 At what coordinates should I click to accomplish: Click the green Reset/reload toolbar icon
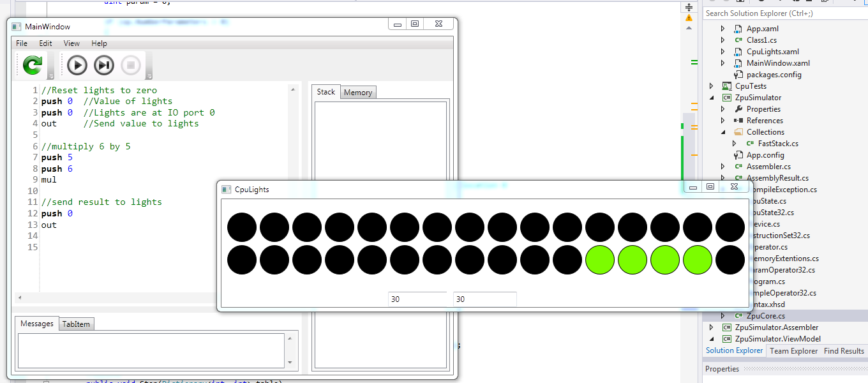click(x=32, y=65)
